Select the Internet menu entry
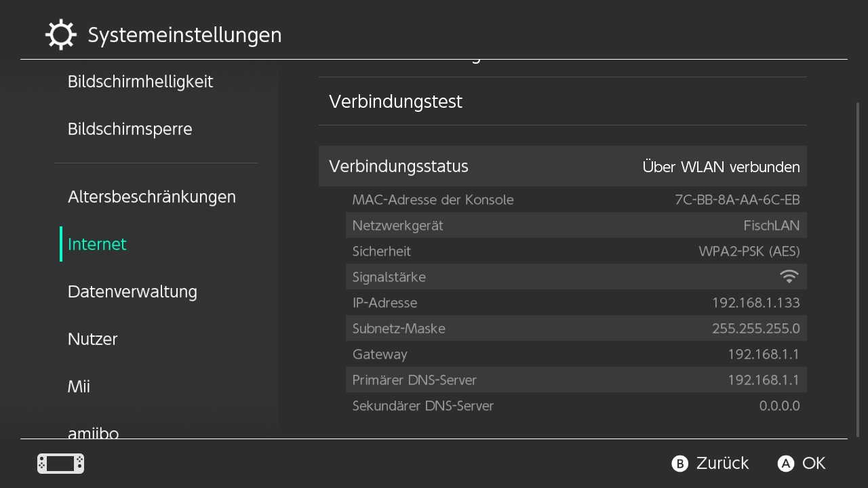Viewport: 868px width, 488px height. 97,245
